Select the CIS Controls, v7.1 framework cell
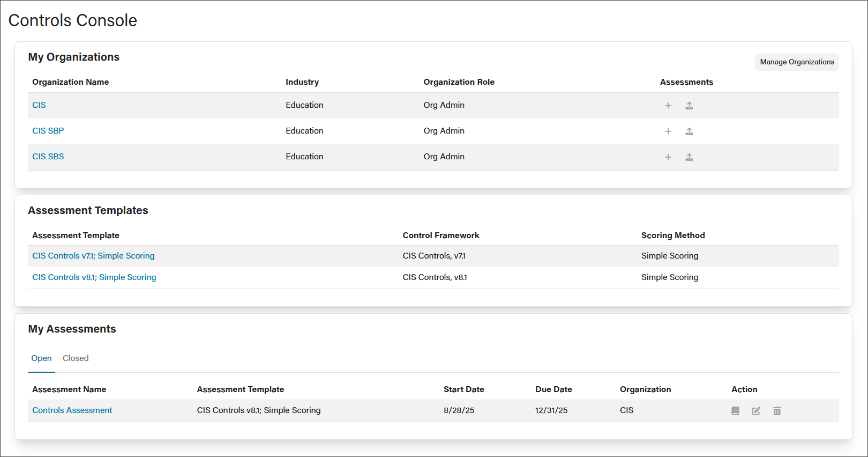 [x=434, y=256]
